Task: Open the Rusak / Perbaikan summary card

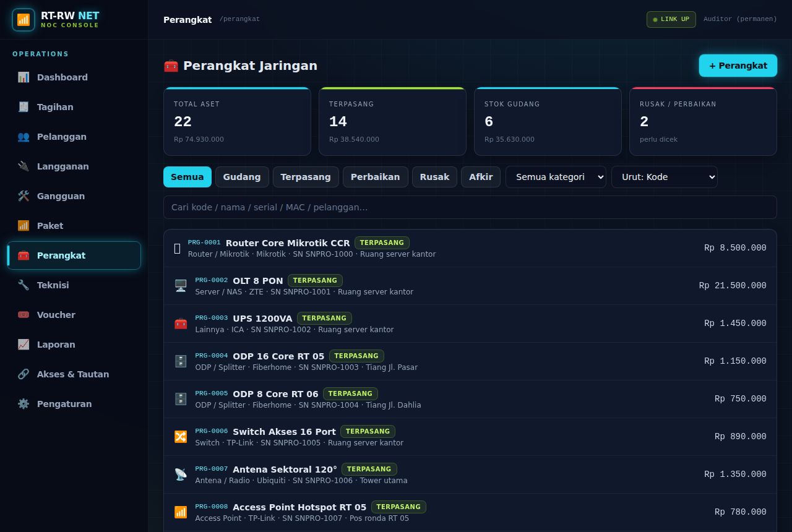Action: tap(703, 121)
